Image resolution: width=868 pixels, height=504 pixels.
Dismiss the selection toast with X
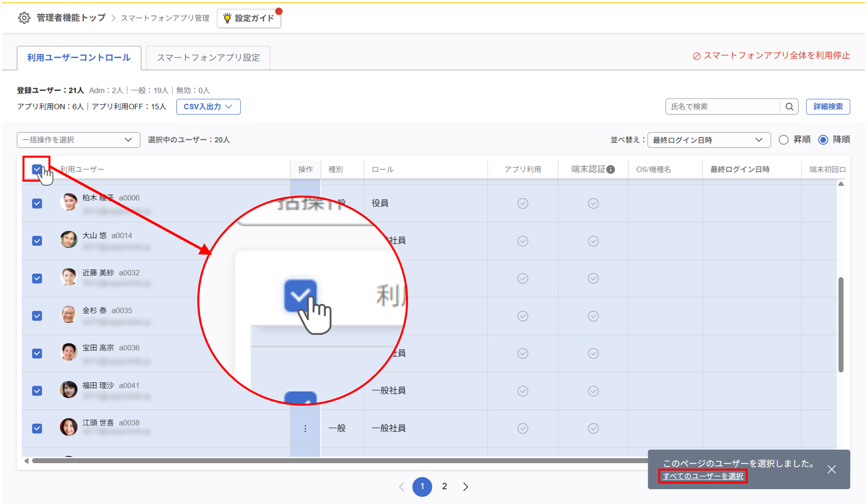click(x=832, y=470)
